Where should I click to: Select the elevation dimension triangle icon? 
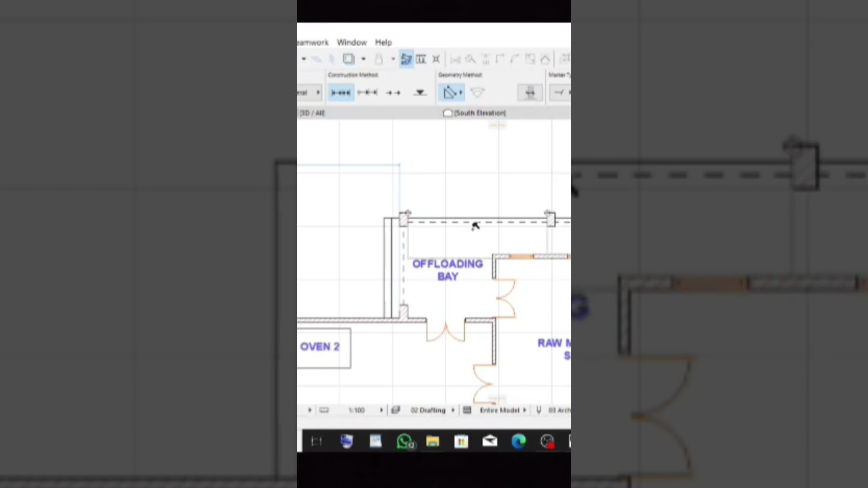point(420,93)
